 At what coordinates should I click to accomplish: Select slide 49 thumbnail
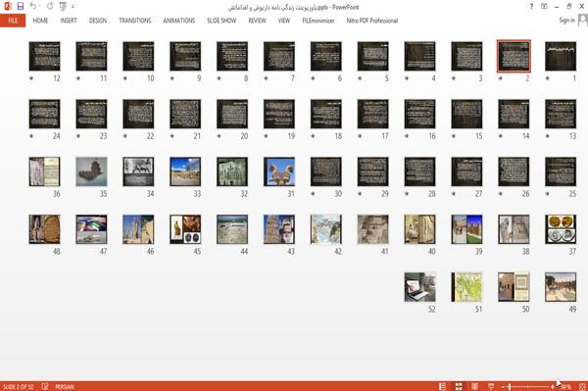click(x=561, y=287)
